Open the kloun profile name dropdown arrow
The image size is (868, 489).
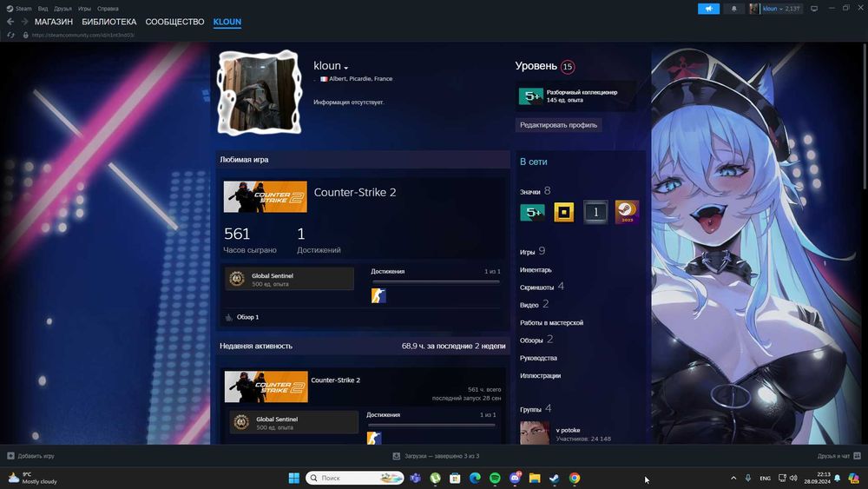[x=346, y=68]
